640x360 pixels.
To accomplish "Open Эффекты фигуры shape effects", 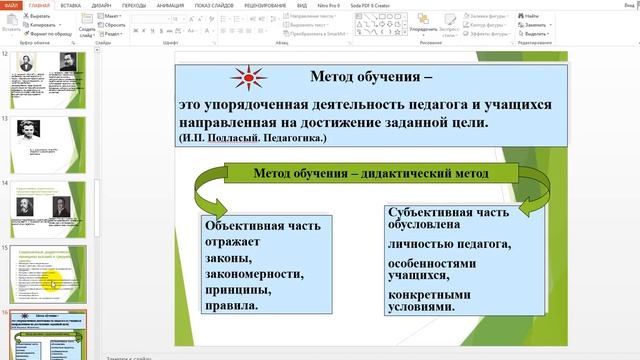I will 486,34.
